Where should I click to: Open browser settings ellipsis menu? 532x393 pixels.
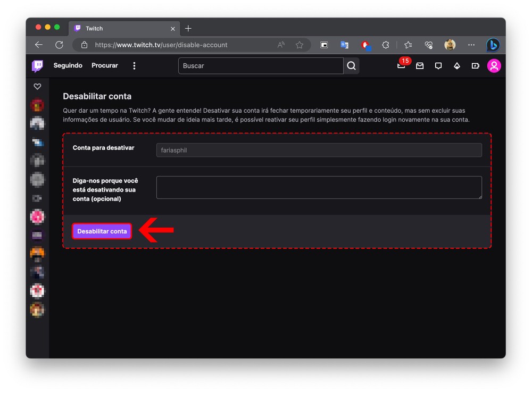(471, 45)
